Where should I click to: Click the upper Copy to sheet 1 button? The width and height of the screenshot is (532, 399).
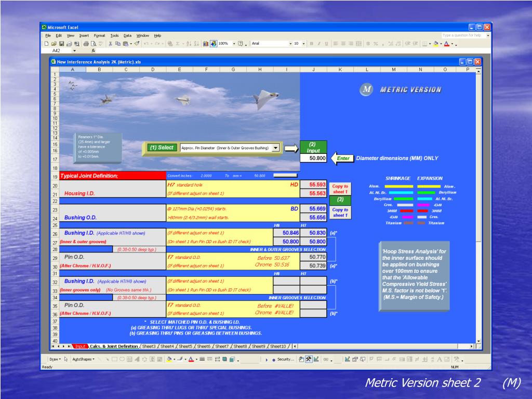click(x=340, y=189)
